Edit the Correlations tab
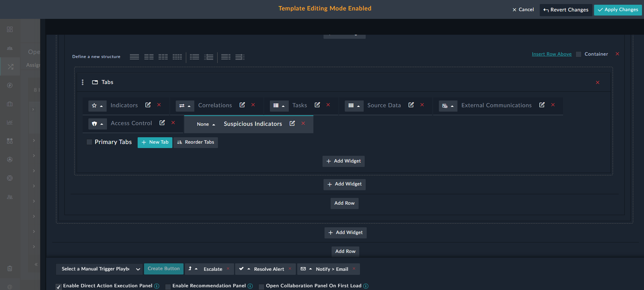Image resolution: width=644 pixels, height=290 pixels. (242, 105)
